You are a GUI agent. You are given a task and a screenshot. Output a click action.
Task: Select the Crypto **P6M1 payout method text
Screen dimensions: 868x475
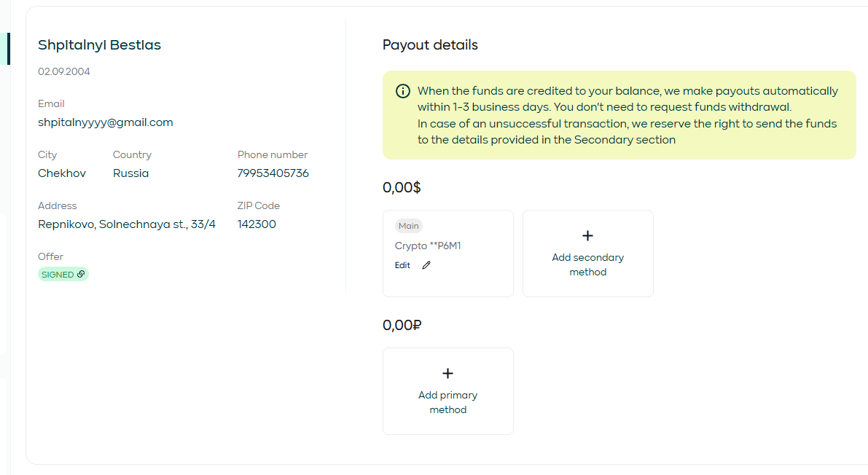428,246
